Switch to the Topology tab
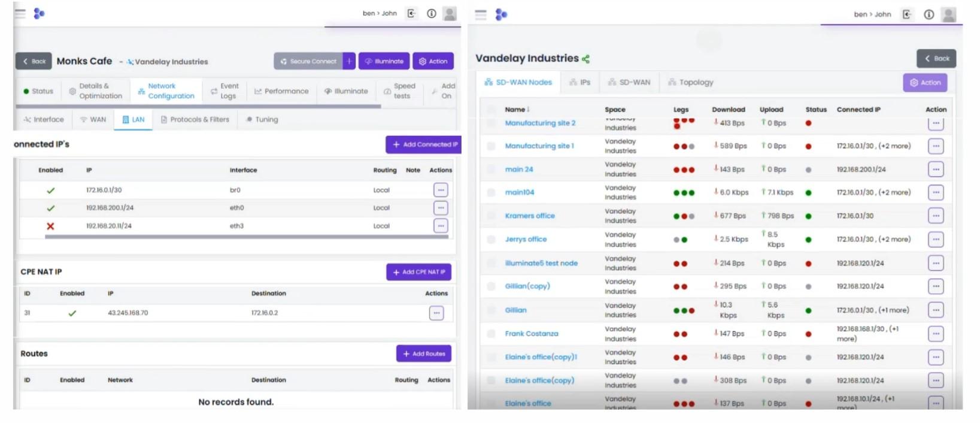The image size is (980, 423). click(690, 82)
